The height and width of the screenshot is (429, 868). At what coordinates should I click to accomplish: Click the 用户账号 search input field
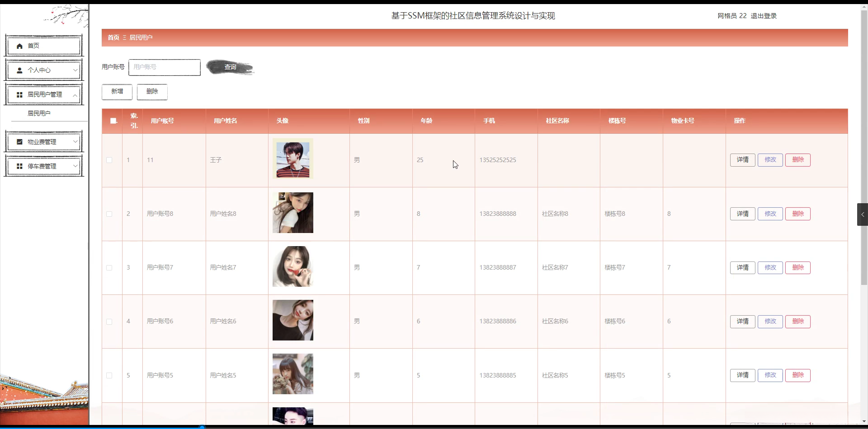[165, 67]
